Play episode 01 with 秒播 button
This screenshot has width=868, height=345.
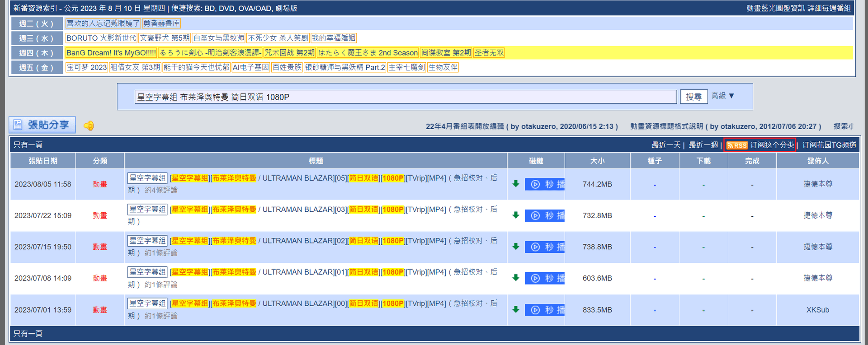(545, 278)
